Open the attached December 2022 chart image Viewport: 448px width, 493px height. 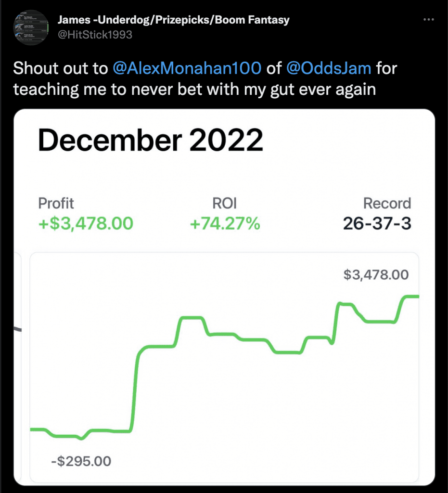coord(224,298)
